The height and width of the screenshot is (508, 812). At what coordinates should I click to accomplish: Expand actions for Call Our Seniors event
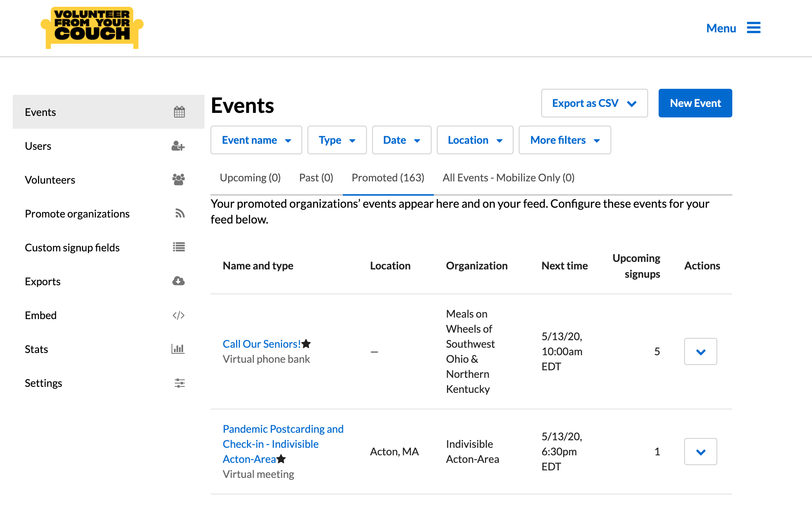(700, 351)
